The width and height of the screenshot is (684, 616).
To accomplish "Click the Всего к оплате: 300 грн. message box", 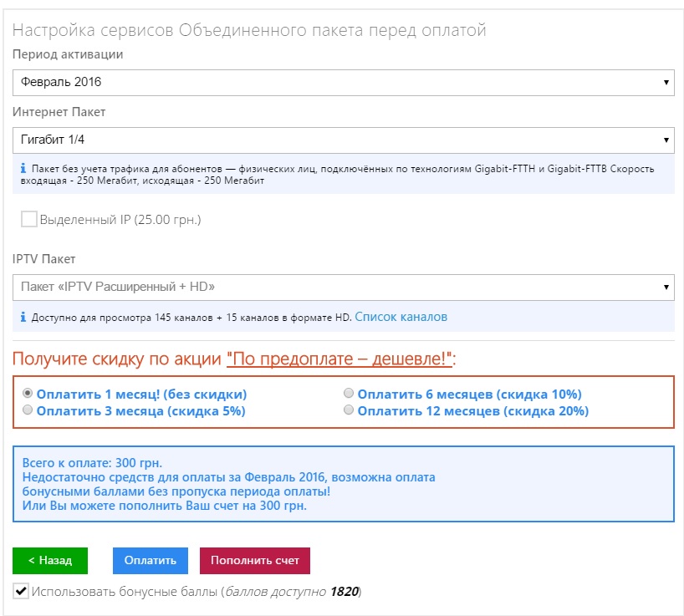I will point(343,484).
